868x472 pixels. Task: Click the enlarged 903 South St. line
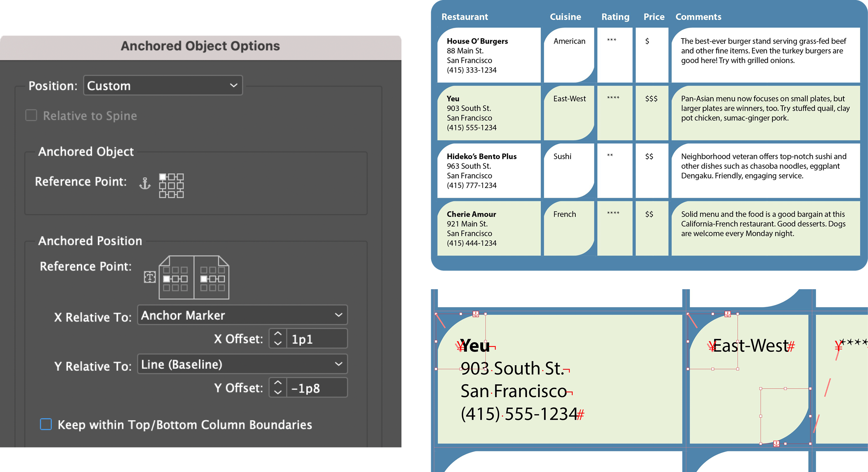tap(512, 368)
